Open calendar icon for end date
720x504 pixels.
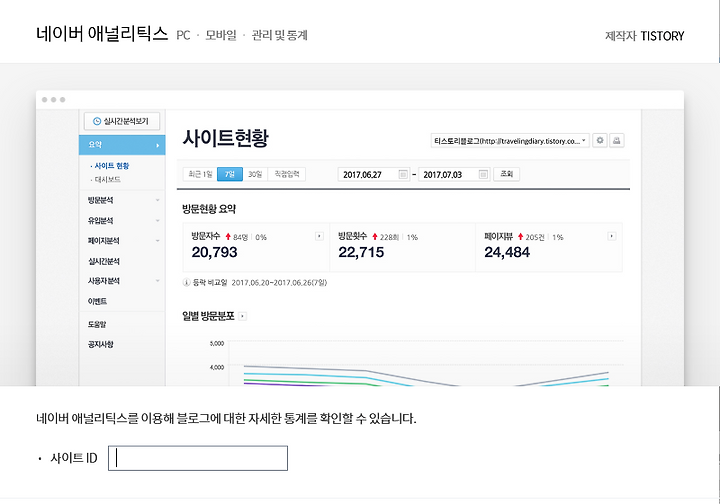point(483,174)
